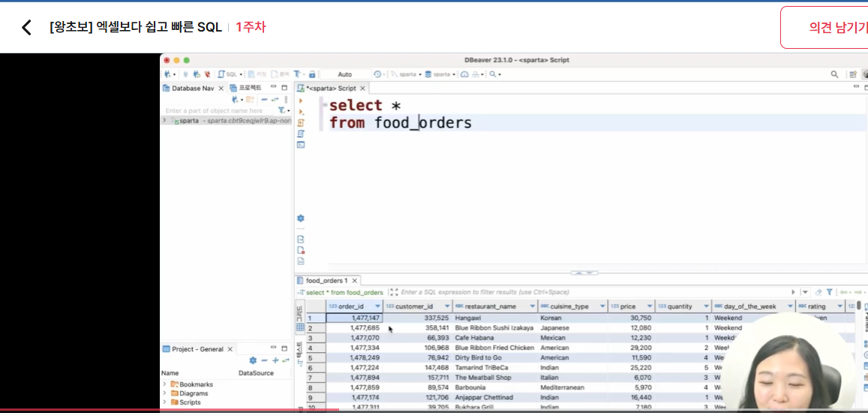Open the order_id column dropdown arrow
Screen dimensions: 868x413
(x=377, y=306)
